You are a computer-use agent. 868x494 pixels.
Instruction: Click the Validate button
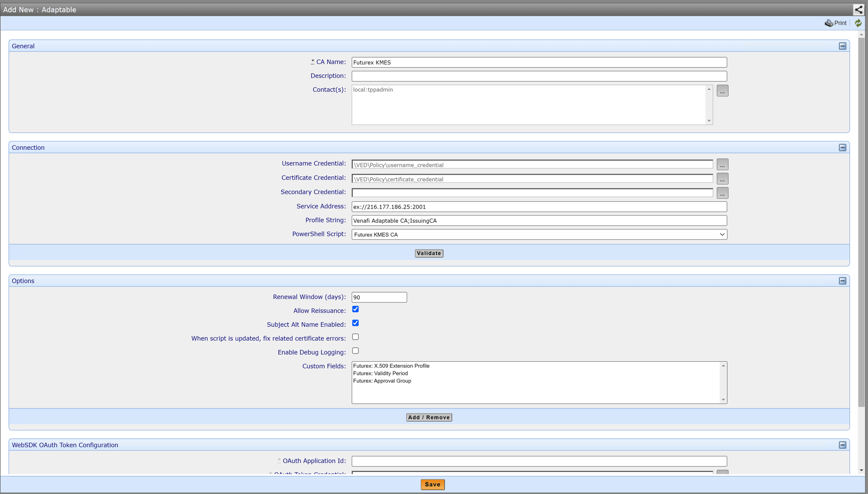click(429, 253)
